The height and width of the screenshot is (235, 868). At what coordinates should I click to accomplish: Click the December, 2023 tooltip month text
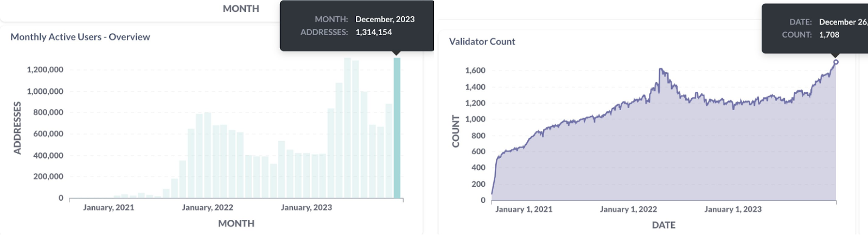[x=385, y=19]
